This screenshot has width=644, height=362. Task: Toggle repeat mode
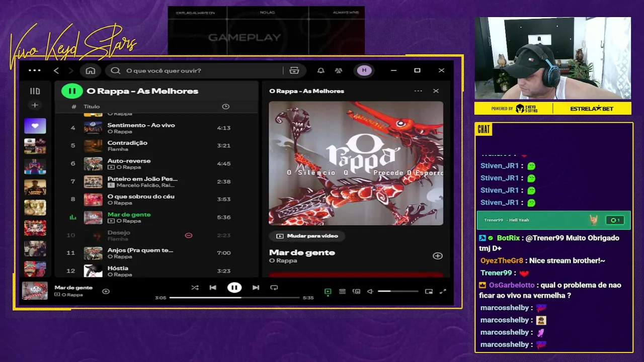[x=274, y=288]
